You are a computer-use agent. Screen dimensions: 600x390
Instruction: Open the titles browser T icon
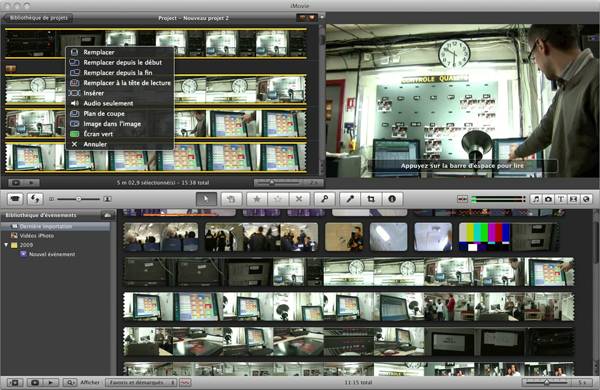(561, 199)
